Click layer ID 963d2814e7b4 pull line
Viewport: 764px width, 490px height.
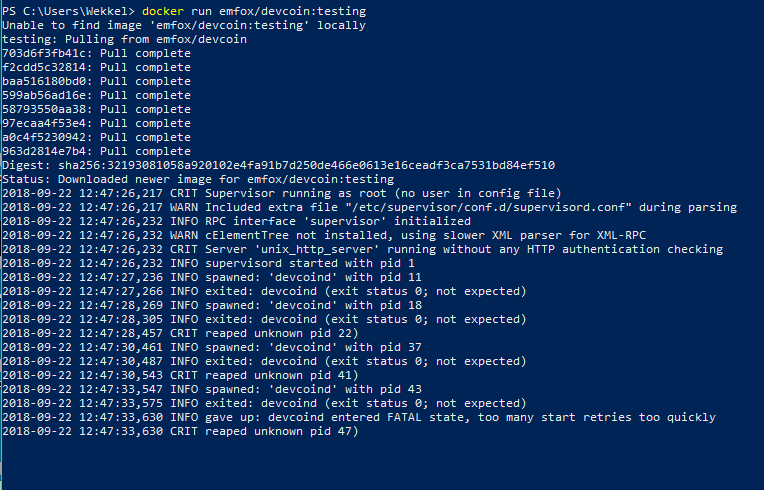pos(96,151)
